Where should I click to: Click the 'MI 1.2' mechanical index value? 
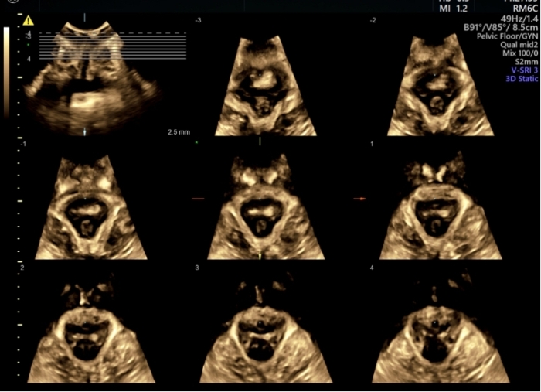pos(454,9)
